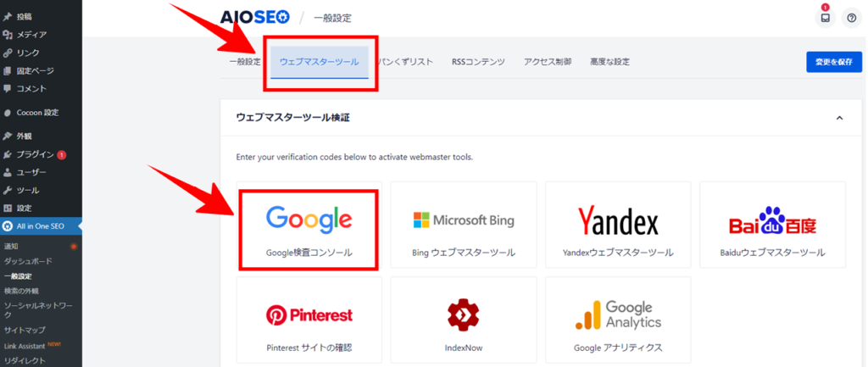Image resolution: width=868 pixels, height=367 pixels.
Task: Select the Baidu webmaster tool tile
Action: tap(772, 225)
